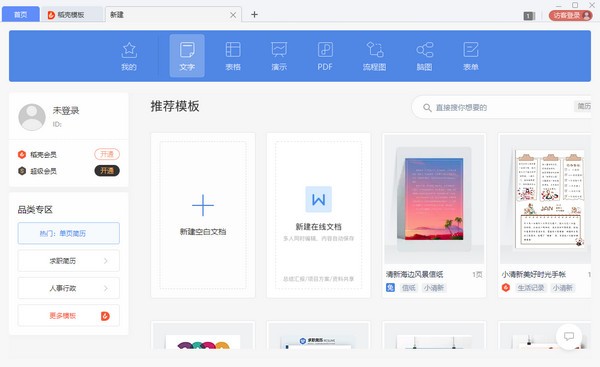Click 开通 button for 超级会员
The height and width of the screenshot is (367, 600).
107,171
